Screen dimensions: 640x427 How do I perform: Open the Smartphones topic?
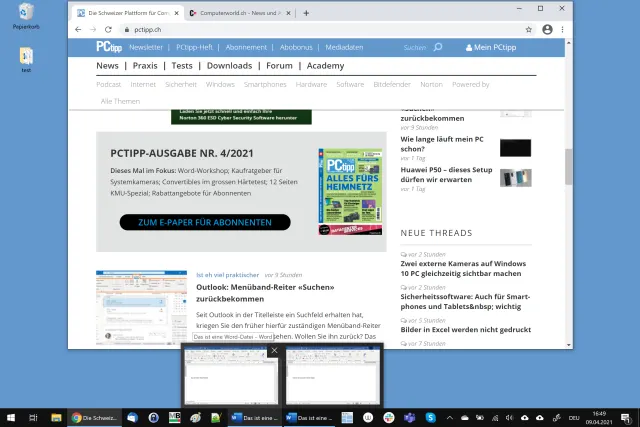(265, 85)
